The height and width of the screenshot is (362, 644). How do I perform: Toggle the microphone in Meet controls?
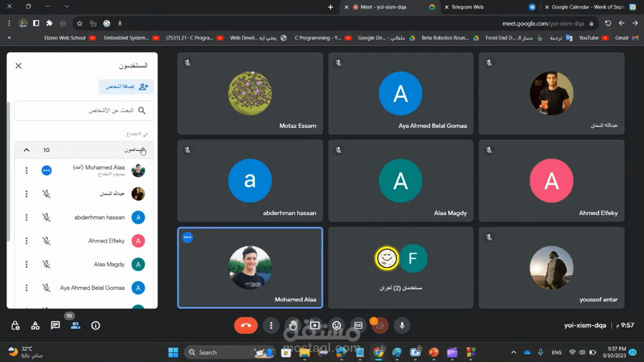pyautogui.click(x=402, y=325)
